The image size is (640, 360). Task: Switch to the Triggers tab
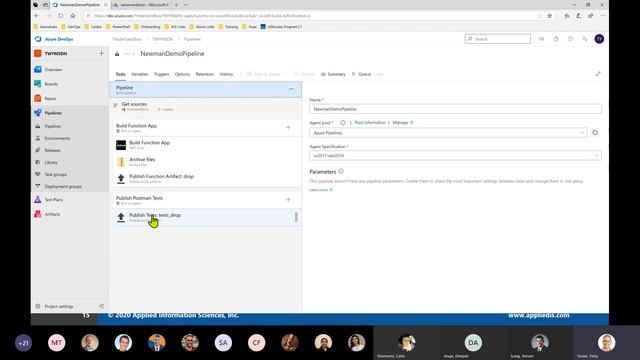[161, 74]
